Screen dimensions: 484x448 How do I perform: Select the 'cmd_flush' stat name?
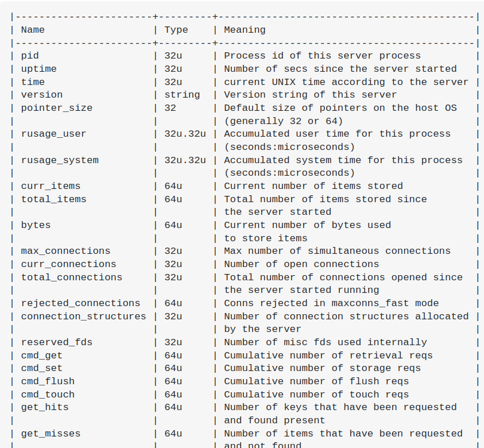[x=48, y=381]
